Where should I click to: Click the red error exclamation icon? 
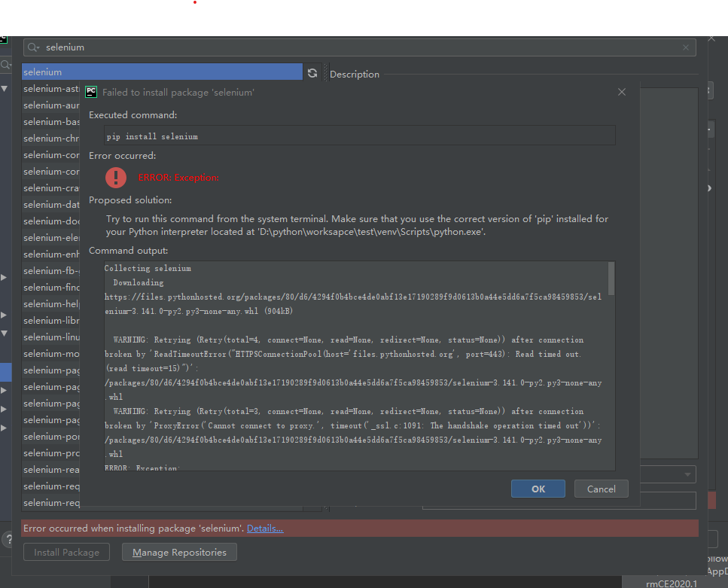tap(116, 178)
